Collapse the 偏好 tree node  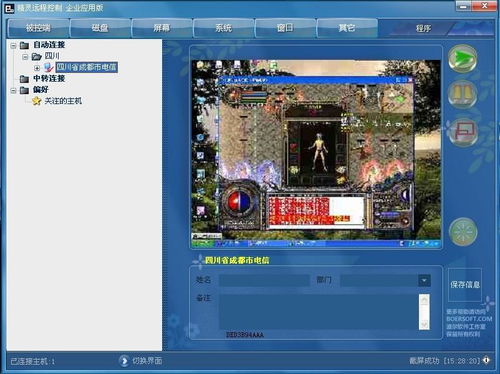point(13,90)
